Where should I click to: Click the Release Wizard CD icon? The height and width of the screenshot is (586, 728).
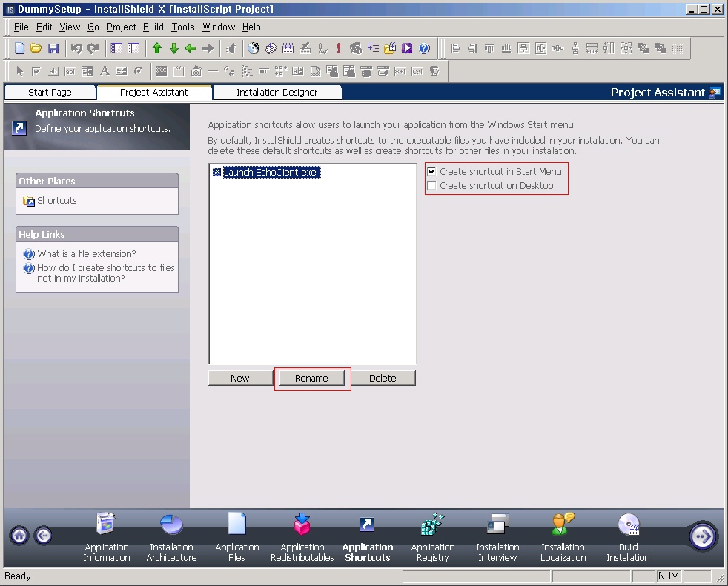coord(254,48)
